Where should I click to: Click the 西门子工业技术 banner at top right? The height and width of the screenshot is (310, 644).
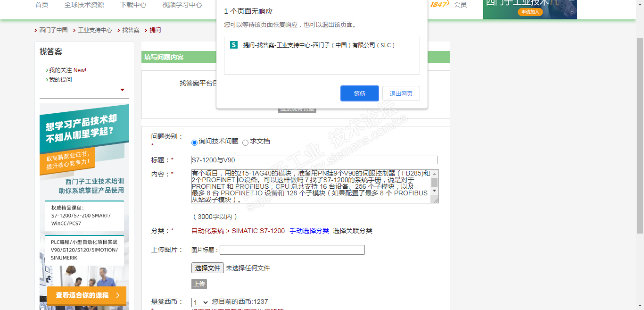(530, 8)
